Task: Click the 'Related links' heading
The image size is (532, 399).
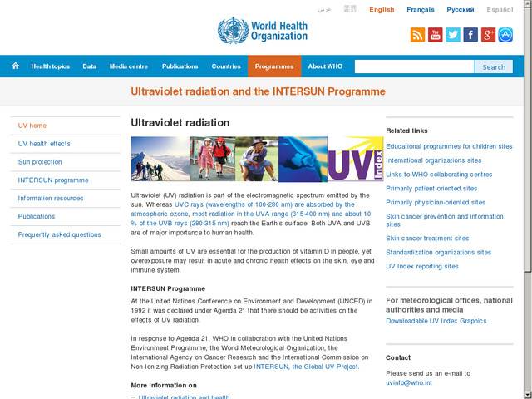Action: pos(406,131)
